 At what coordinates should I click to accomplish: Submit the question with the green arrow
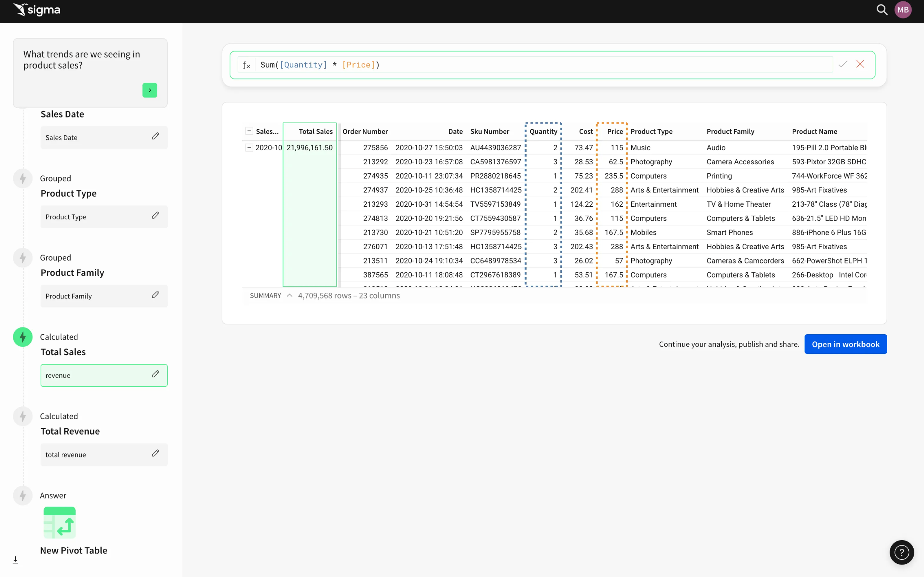coord(150,90)
